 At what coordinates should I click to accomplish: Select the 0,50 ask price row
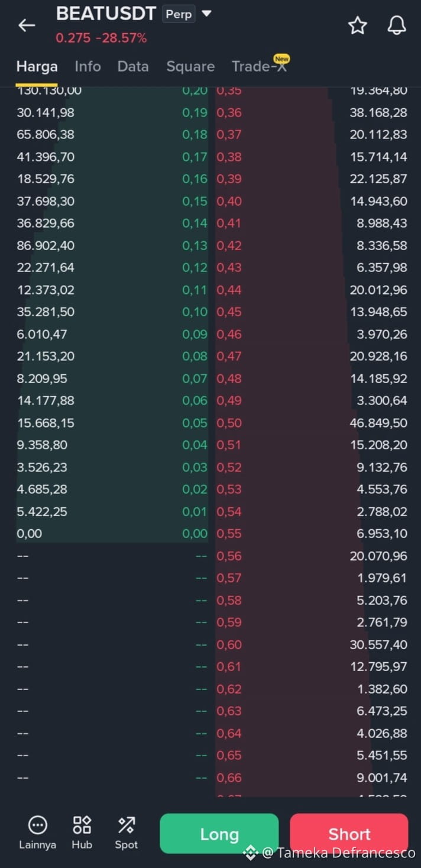pyautogui.click(x=312, y=423)
